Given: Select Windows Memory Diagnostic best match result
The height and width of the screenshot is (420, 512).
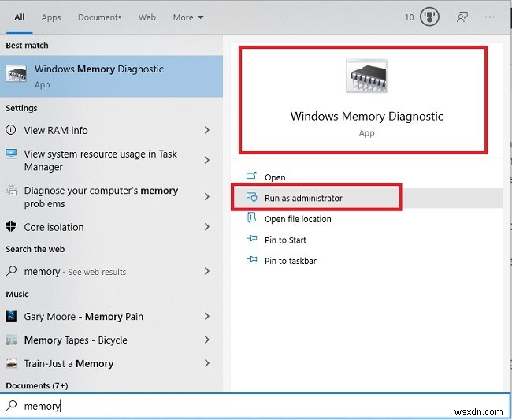Looking at the screenshot, I should (111, 76).
